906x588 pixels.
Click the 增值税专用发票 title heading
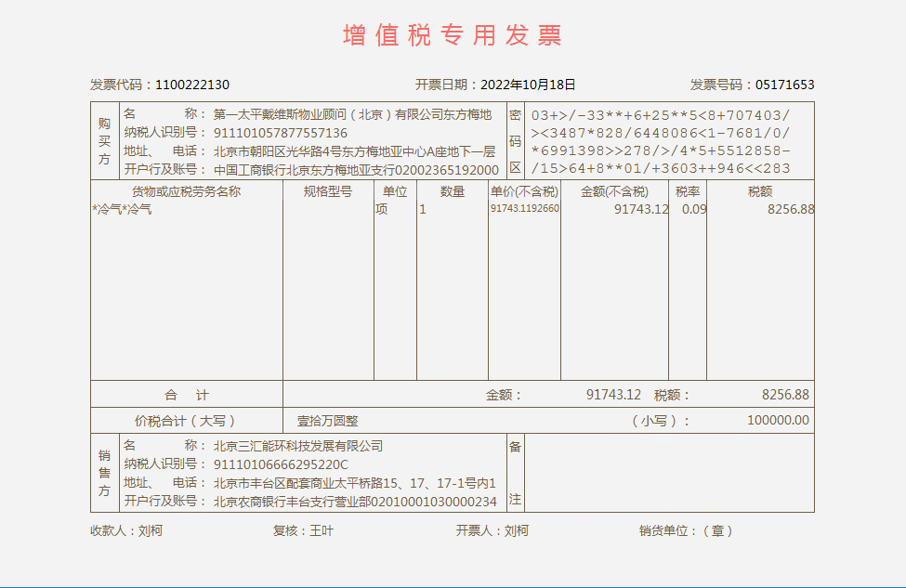[453, 36]
